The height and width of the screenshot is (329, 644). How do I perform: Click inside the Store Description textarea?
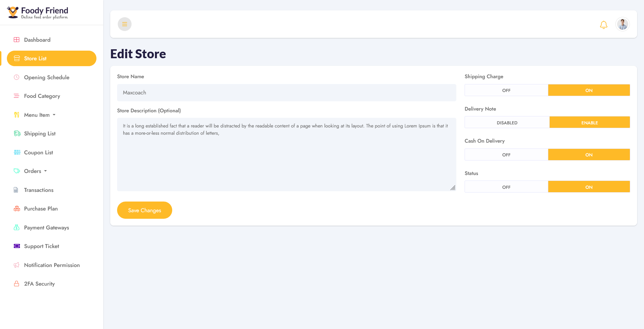pyautogui.click(x=287, y=155)
